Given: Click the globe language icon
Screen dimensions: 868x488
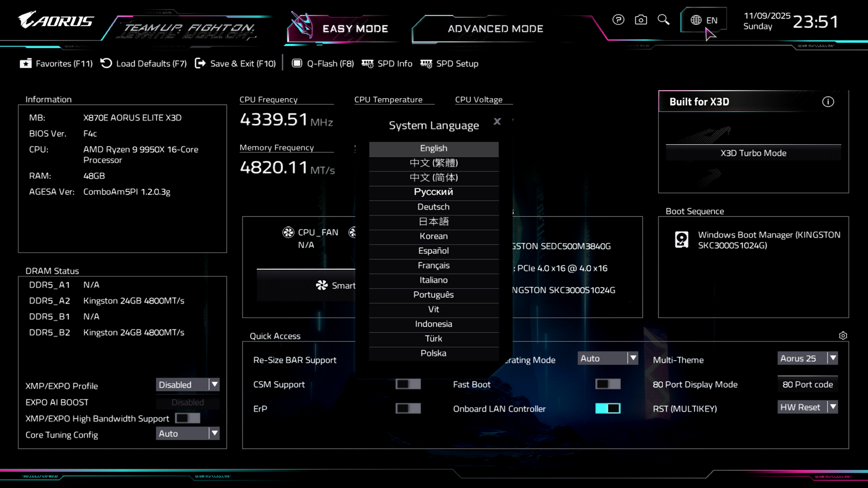Looking at the screenshot, I should (x=696, y=20).
